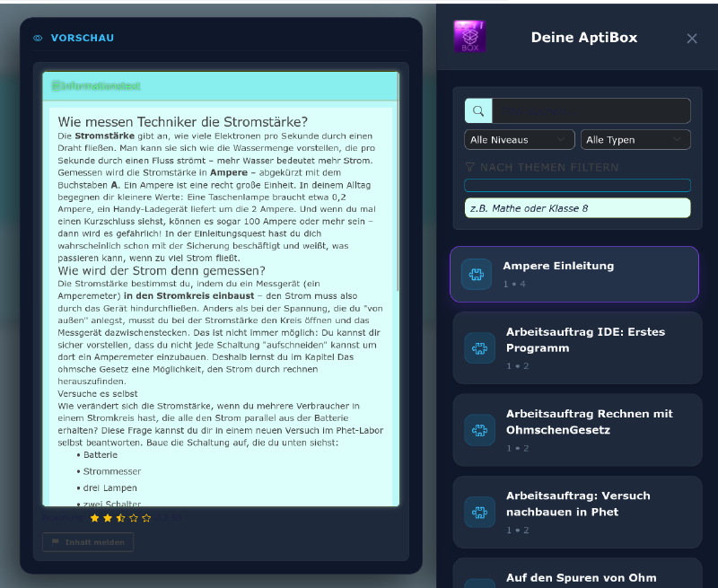This screenshot has width=718, height=588.
Task: Click the '2,50' rating value
Action: [172, 518]
